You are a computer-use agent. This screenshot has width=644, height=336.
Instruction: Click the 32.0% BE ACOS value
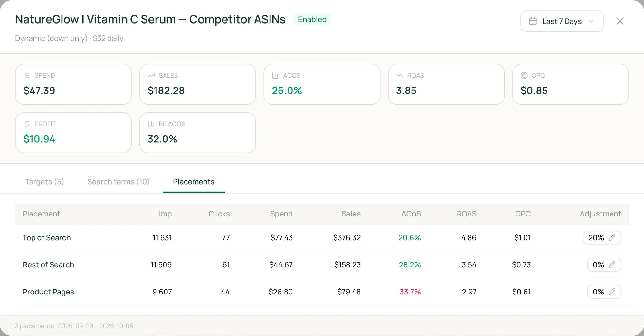pyautogui.click(x=163, y=139)
